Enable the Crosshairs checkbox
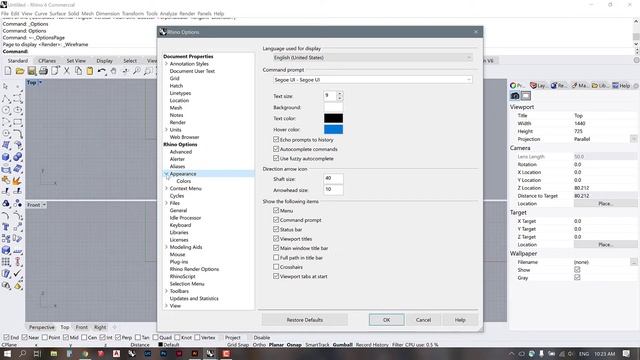 (276, 267)
